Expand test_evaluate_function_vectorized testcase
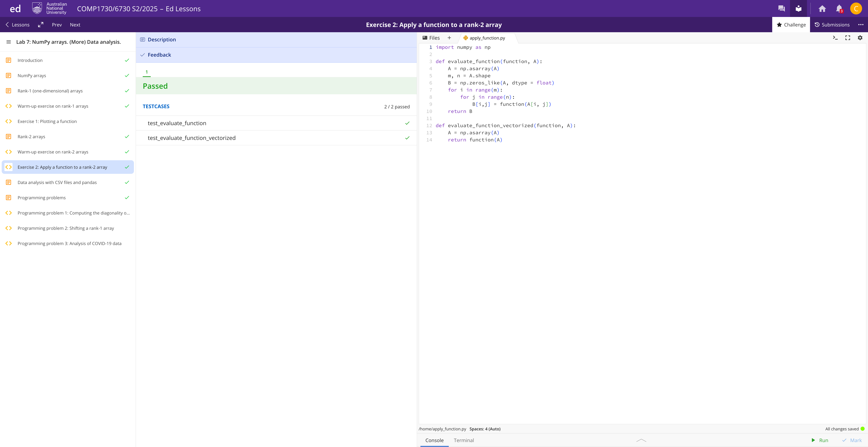Viewport: 868px width, 447px height. point(276,138)
